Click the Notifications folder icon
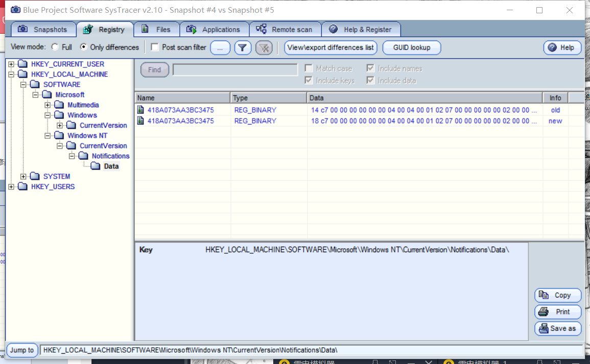590x364 pixels. click(84, 155)
